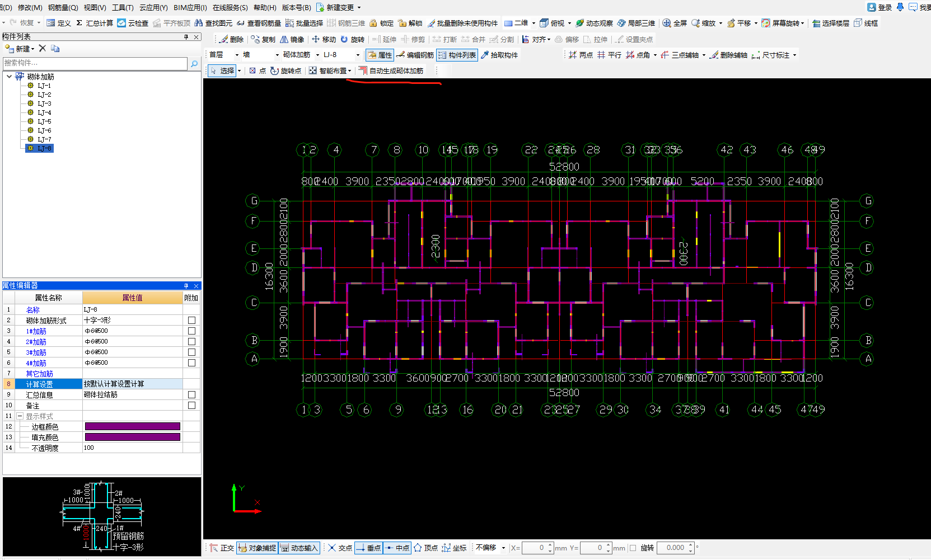Viewport: 931px width, 560px height.
Task: Open the BIM应用(I) menu
Action: coord(190,7)
